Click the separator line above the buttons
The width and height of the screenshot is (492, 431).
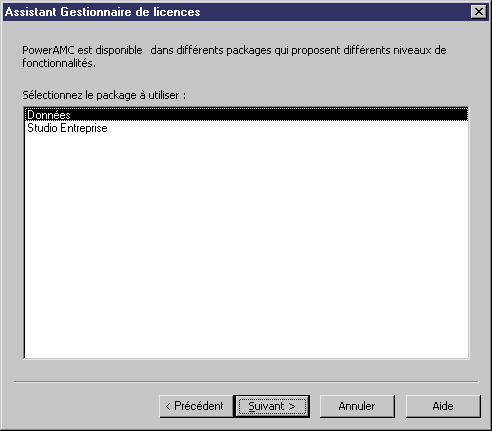point(246,382)
